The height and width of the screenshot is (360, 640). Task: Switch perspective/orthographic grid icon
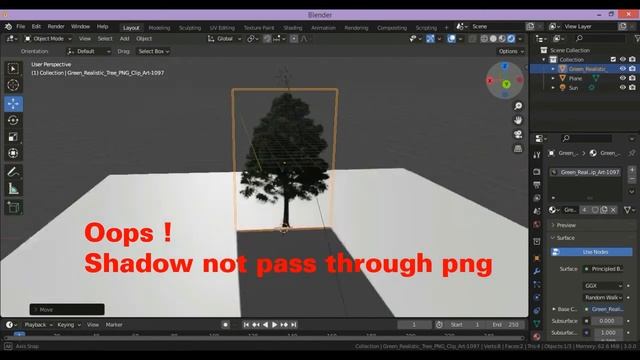(x=518, y=149)
